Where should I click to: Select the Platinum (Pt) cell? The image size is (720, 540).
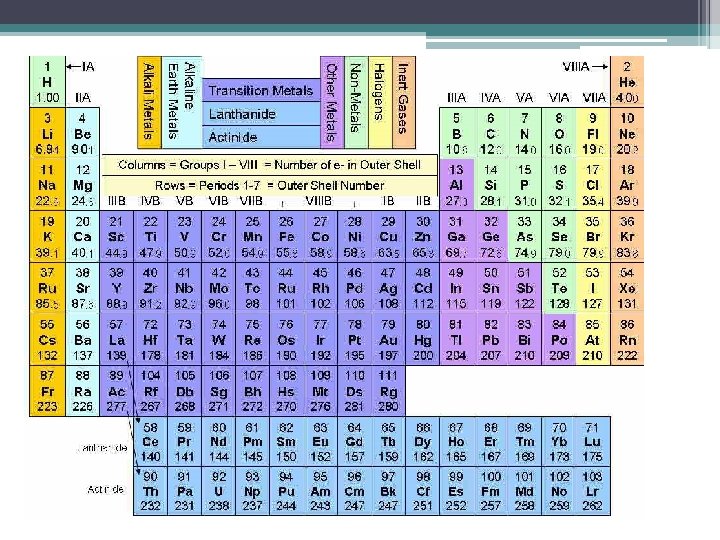point(354,340)
